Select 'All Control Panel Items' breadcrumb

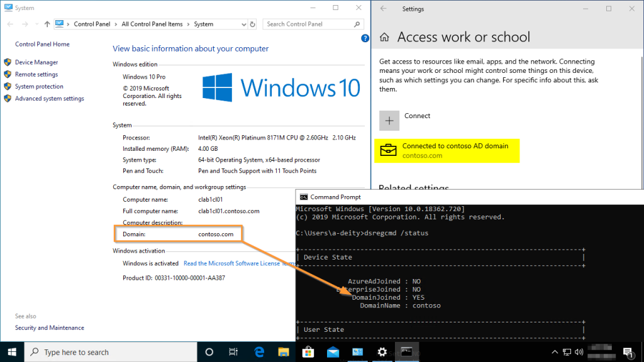pyautogui.click(x=152, y=25)
